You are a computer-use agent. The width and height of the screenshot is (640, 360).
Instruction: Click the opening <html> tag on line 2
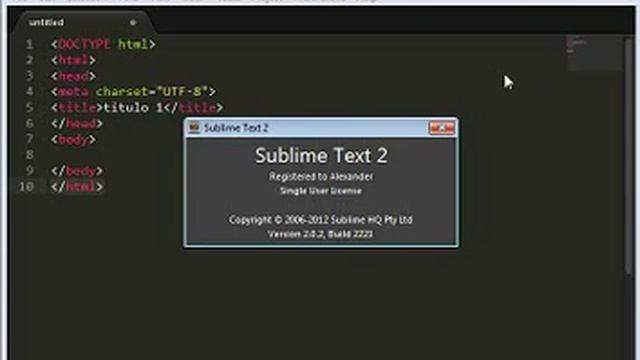[73, 60]
